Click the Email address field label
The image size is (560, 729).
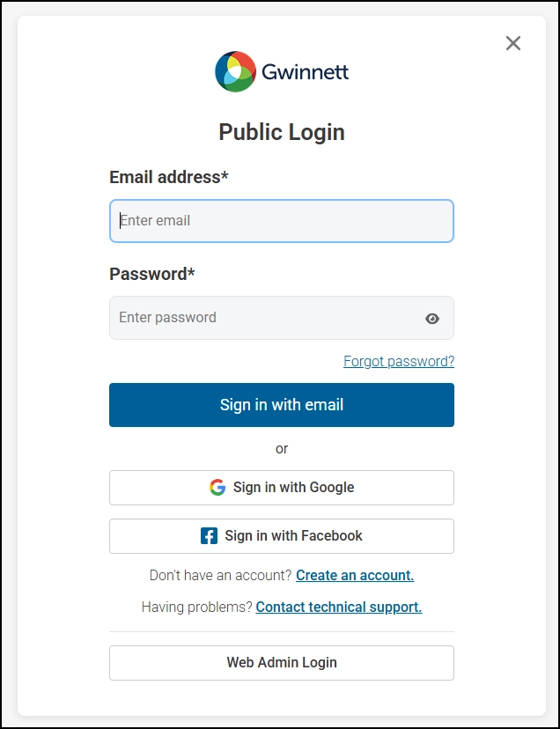pos(168,177)
